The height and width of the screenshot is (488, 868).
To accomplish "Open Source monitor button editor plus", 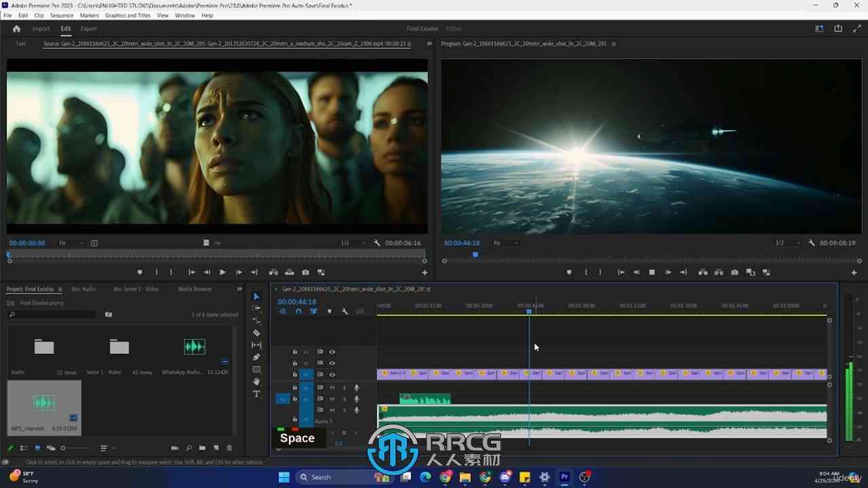I will (x=425, y=272).
